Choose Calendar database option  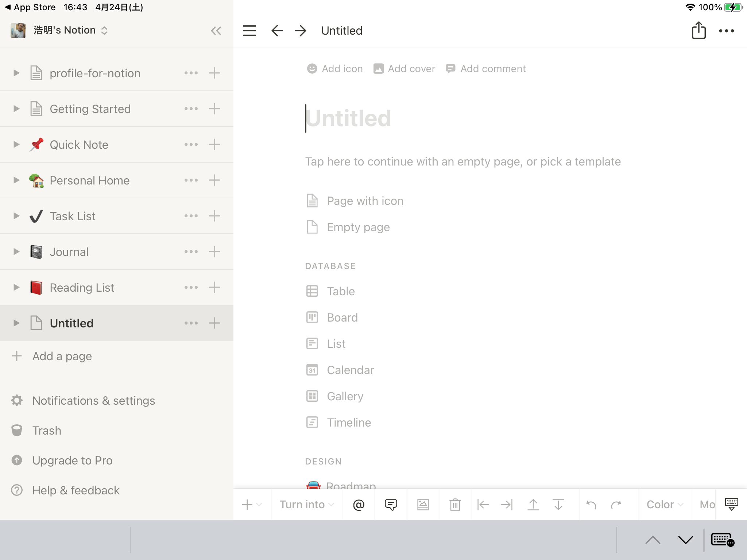pos(340,370)
